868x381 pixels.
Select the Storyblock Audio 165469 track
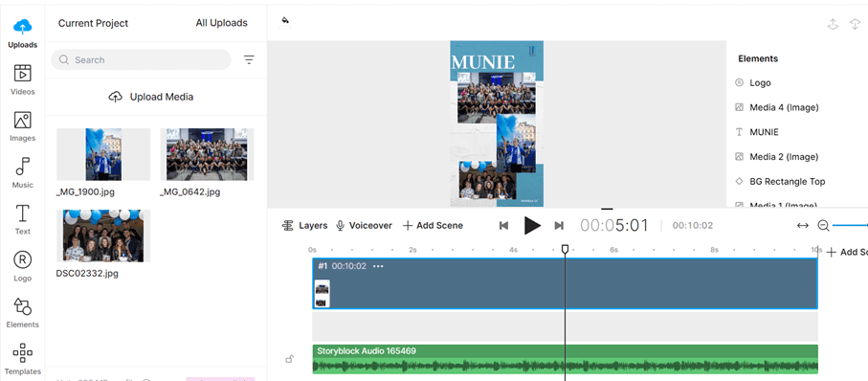coord(565,359)
